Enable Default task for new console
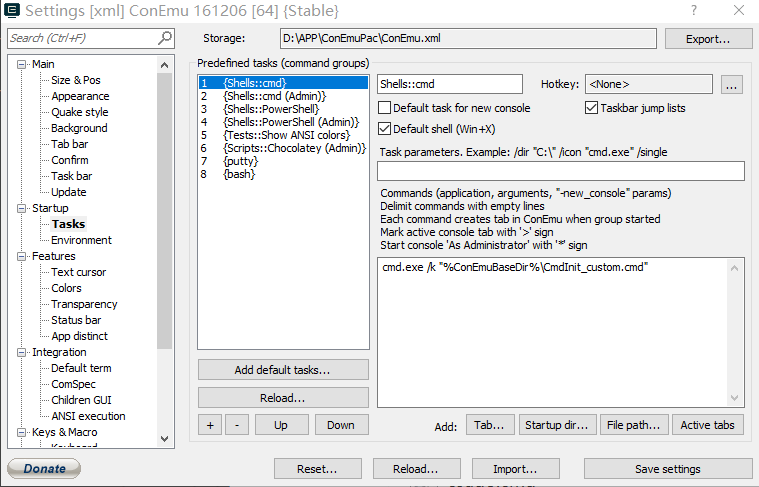 [384, 107]
